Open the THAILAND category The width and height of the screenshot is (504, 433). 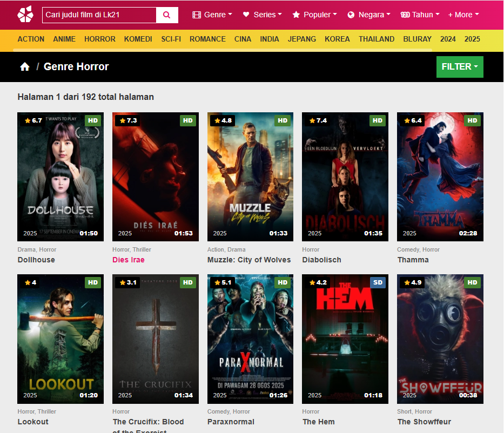[377, 39]
